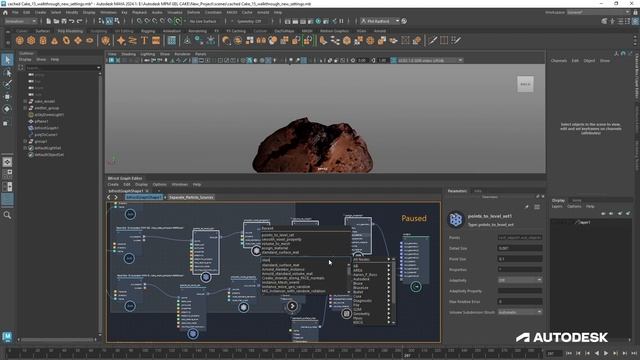Click the list view icon in Parameters panel
The height and width of the screenshot is (360, 640).
pos(537,207)
